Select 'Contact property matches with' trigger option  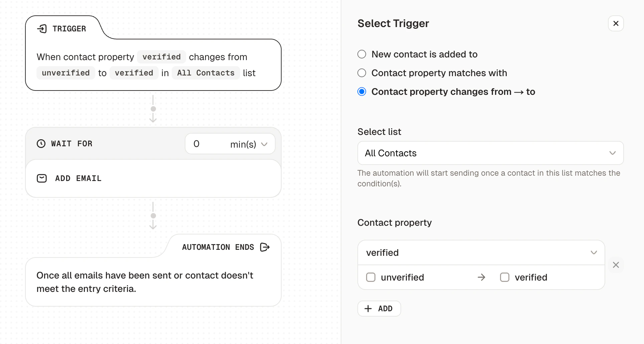coord(361,72)
